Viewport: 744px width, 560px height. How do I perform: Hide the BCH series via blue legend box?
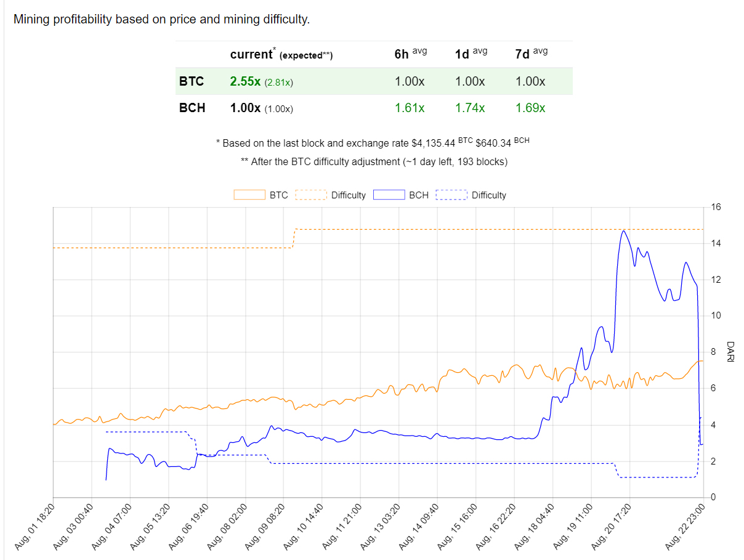[x=389, y=195]
